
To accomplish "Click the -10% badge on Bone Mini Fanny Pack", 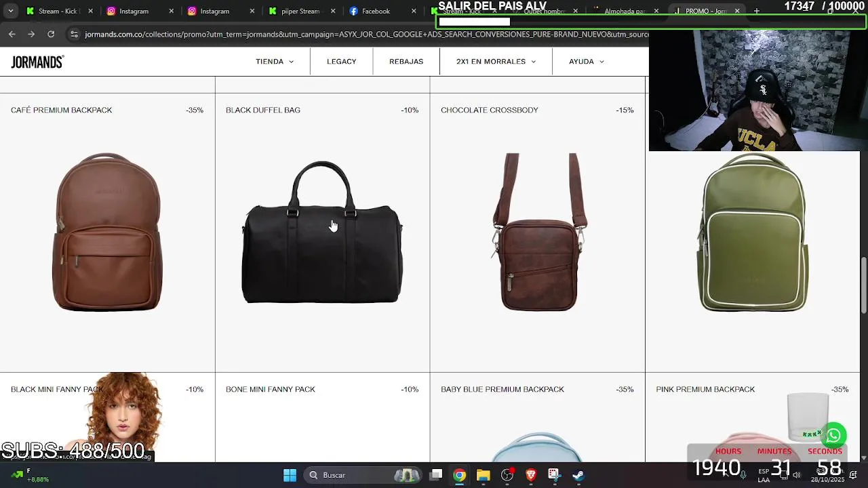I will pos(410,389).
